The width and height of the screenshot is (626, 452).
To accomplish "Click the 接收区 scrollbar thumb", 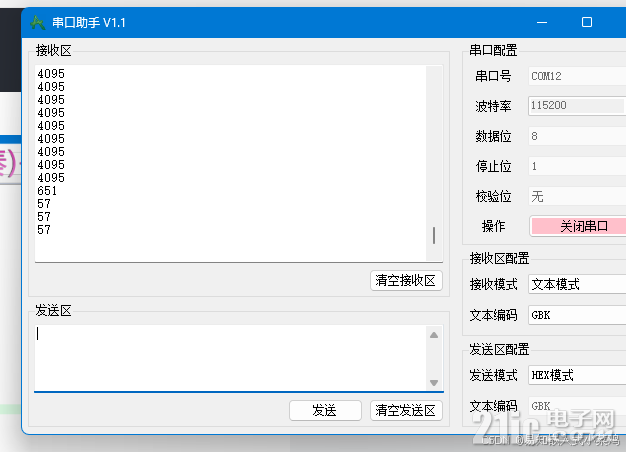I will click(x=434, y=235).
